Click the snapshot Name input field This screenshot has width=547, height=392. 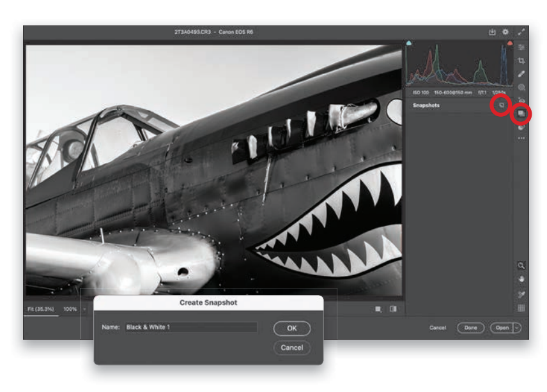tap(191, 328)
